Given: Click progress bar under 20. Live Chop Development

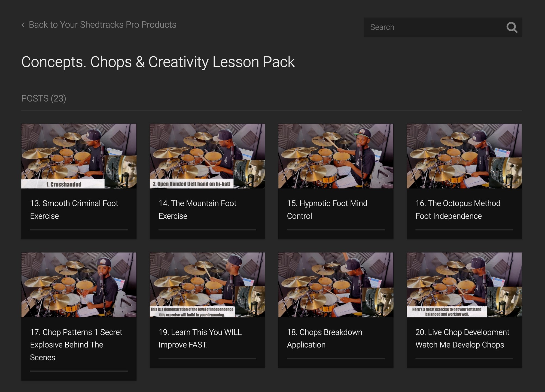Looking at the screenshot, I should tap(464, 359).
